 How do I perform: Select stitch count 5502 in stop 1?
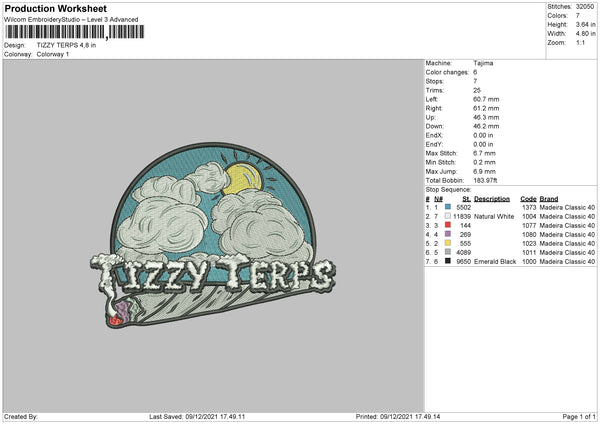pos(464,207)
